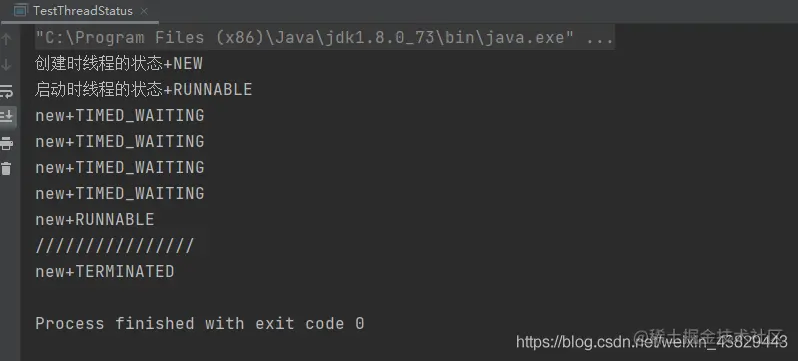The image size is (798, 361).
Task: Click the 创建时线程的状态+NEW output line
Action: [x=119, y=64]
